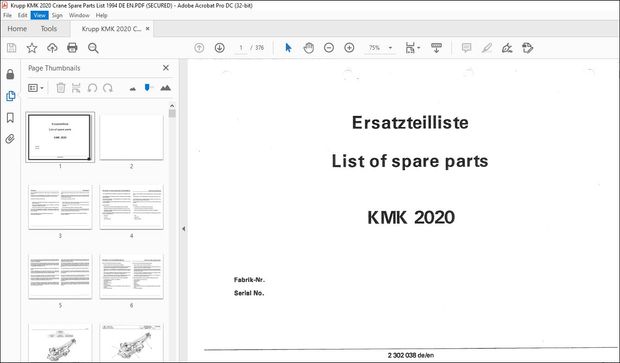Screen dimensions: 620x363
Task: Open the Find text search tool
Action: click(x=93, y=48)
